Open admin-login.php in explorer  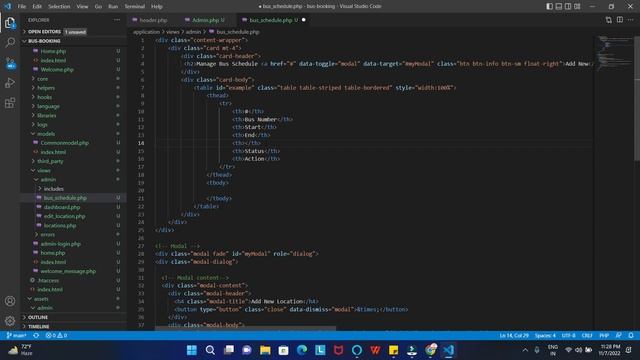(x=73, y=244)
